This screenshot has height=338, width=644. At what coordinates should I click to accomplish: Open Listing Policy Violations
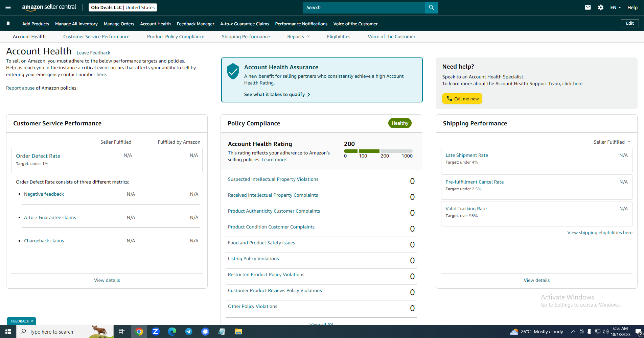click(253, 259)
